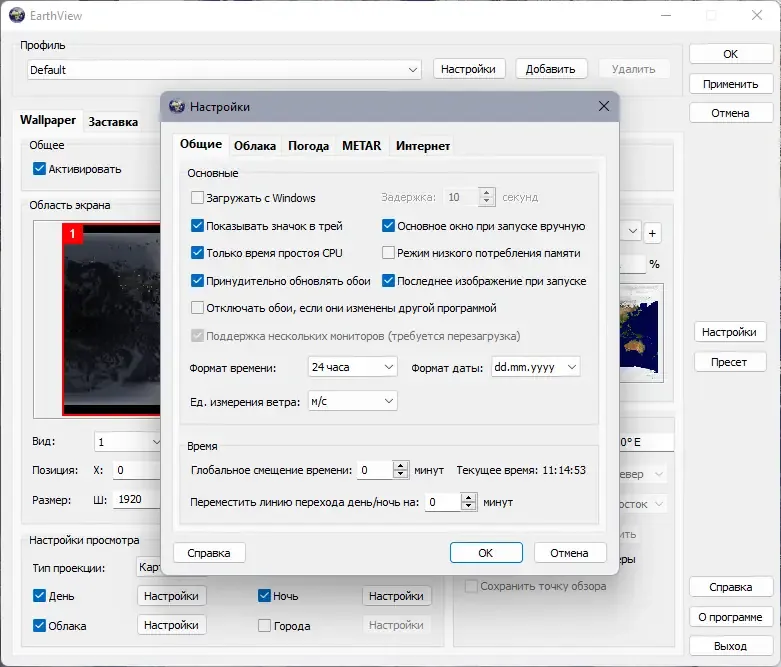The width and height of the screenshot is (781, 667).
Task: Click Отмена in main window sidebar
Action: point(730,113)
